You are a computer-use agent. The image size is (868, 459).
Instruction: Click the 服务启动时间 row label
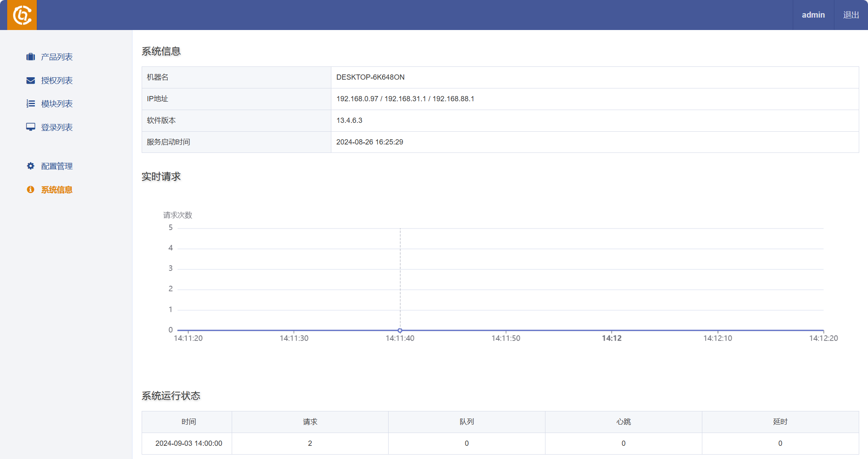coord(168,142)
